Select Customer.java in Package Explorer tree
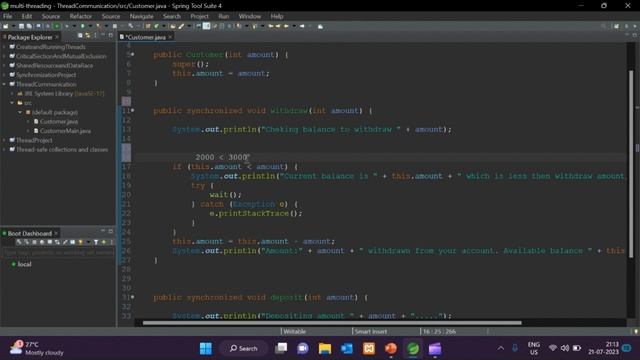The image size is (640, 360). pos(59,122)
